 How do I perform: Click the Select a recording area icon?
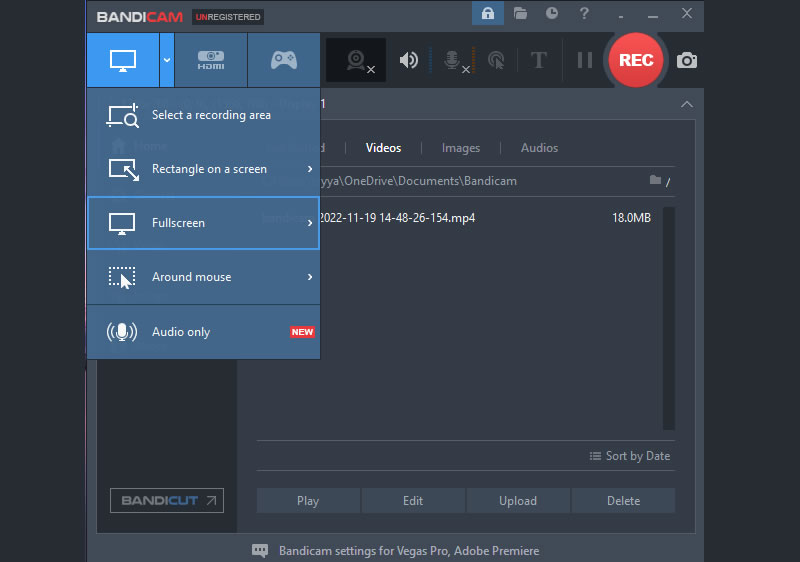coord(122,115)
